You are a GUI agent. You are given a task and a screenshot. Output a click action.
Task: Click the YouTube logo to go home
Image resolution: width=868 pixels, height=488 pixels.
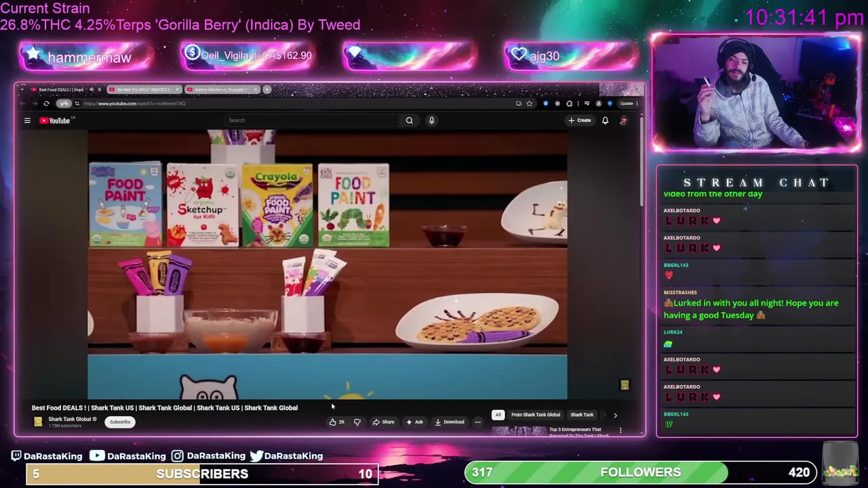pos(54,121)
